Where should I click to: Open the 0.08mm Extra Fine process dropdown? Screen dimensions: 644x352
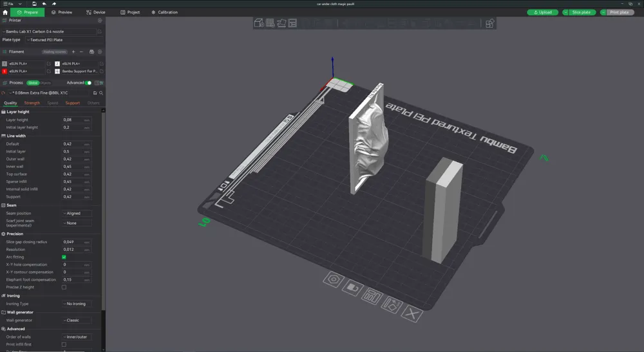[x=50, y=93]
